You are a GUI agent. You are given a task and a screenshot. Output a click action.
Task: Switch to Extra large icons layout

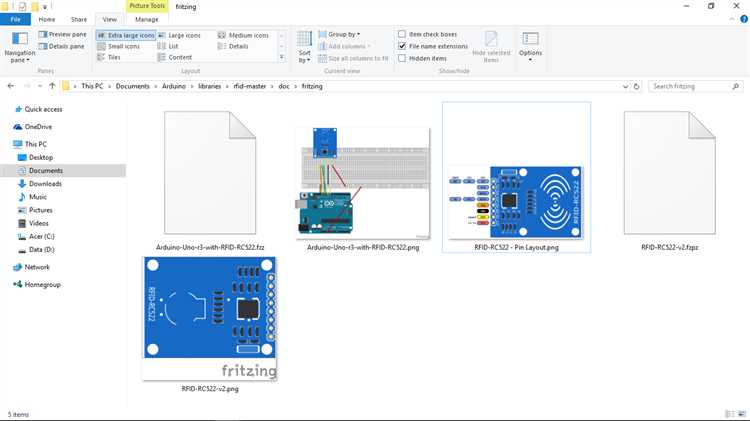(x=126, y=35)
